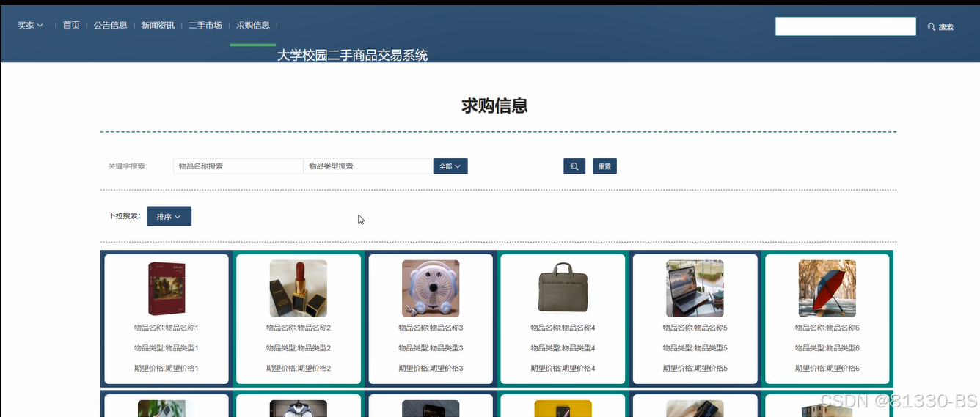Open the 公告信息 menu item

click(111, 25)
